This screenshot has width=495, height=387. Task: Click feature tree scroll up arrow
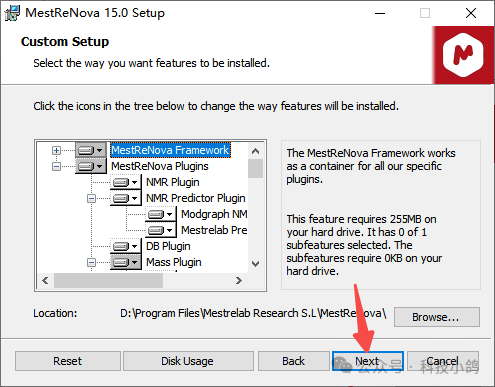point(256,151)
